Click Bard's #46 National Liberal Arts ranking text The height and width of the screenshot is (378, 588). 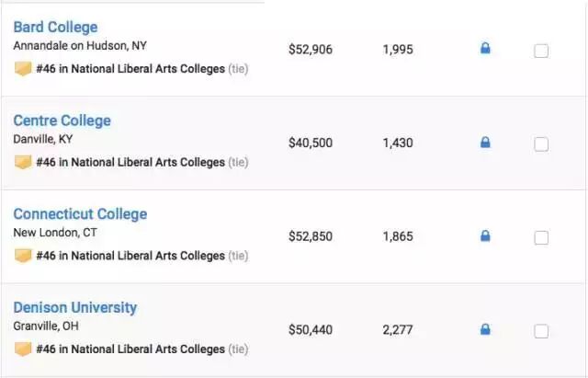coord(130,69)
